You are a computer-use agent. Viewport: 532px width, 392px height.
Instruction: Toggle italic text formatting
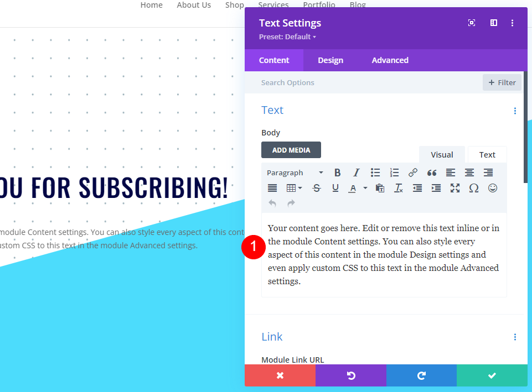(356, 173)
